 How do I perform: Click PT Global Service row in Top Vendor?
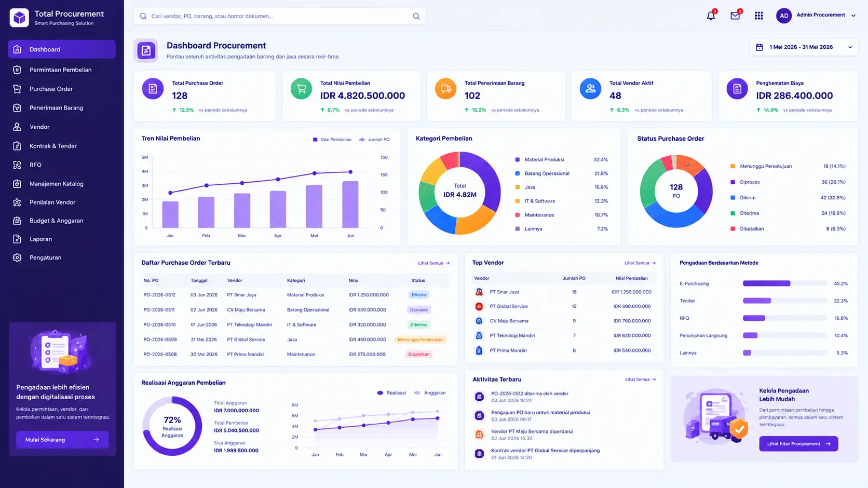point(564,306)
